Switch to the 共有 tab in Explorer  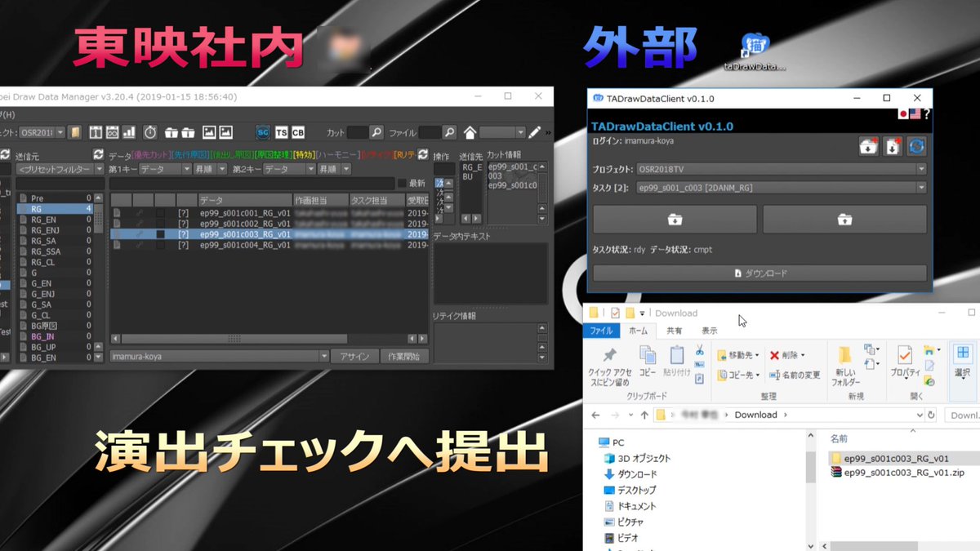point(675,331)
